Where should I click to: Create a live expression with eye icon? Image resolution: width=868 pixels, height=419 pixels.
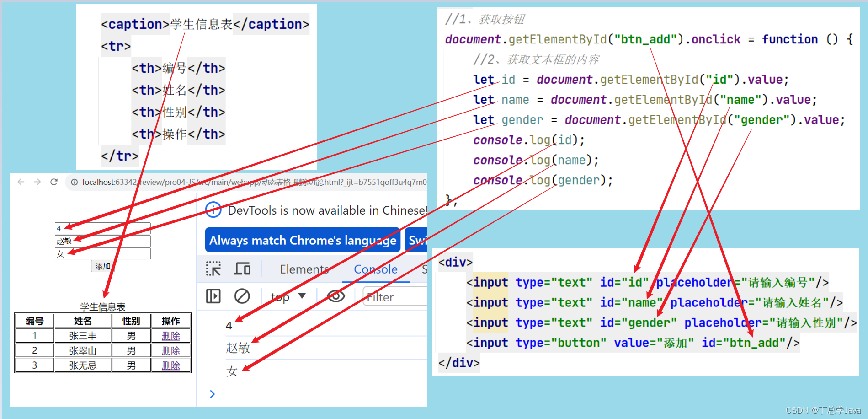point(336,296)
